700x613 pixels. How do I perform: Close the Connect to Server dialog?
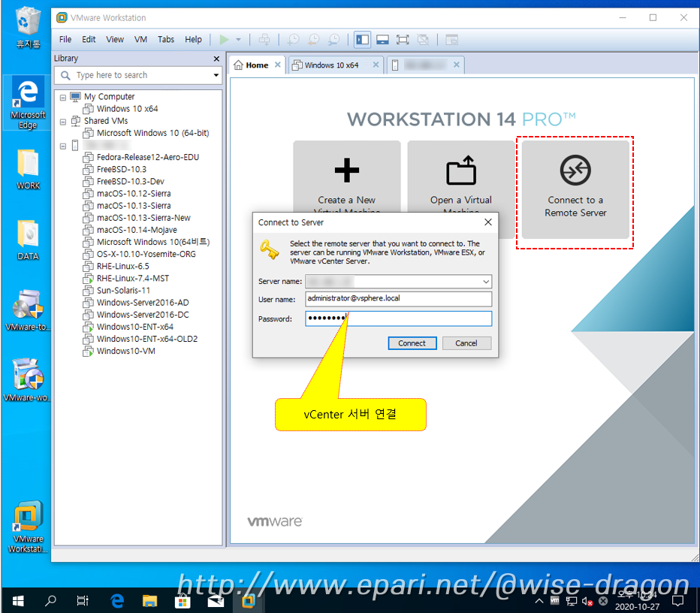pyautogui.click(x=488, y=222)
